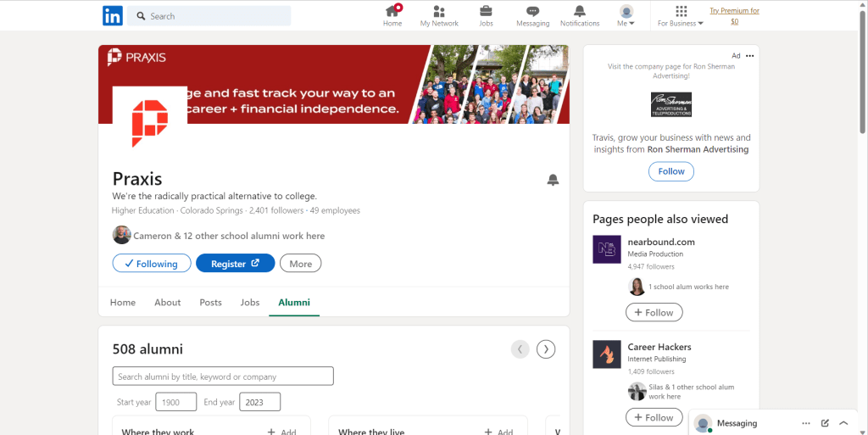Open ad options three-dot menu

[749, 56]
